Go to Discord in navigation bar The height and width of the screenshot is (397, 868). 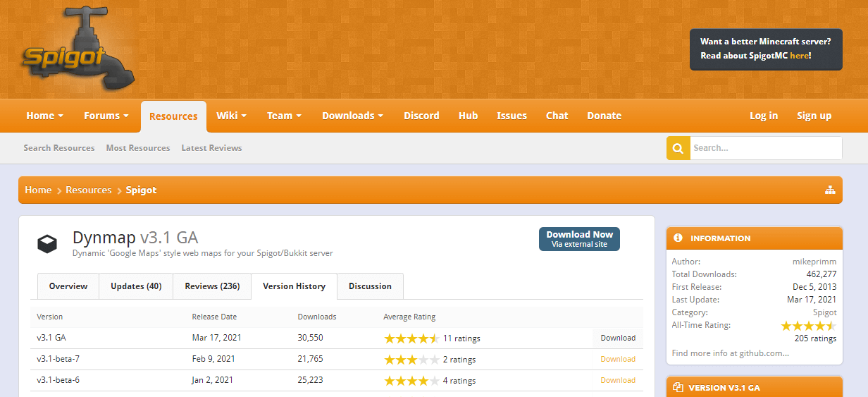click(421, 116)
